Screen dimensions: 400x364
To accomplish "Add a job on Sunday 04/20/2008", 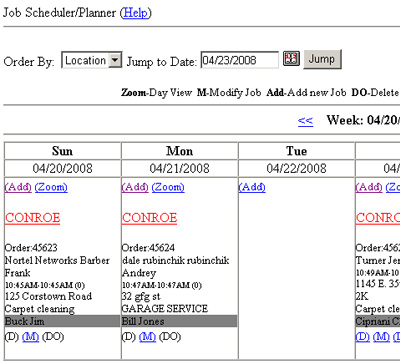I will click(x=18, y=187).
